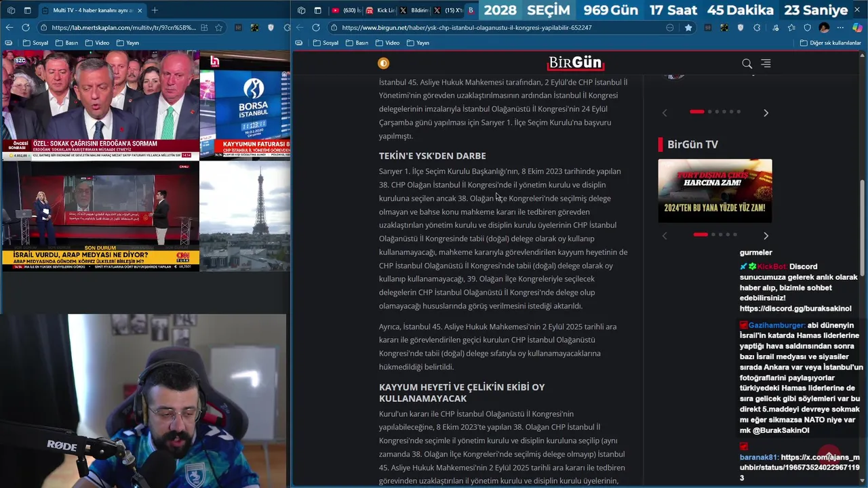Favorite the BirGün page with star icon
The width and height of the screenshot is (868, 488).
(x=688, y=28)
